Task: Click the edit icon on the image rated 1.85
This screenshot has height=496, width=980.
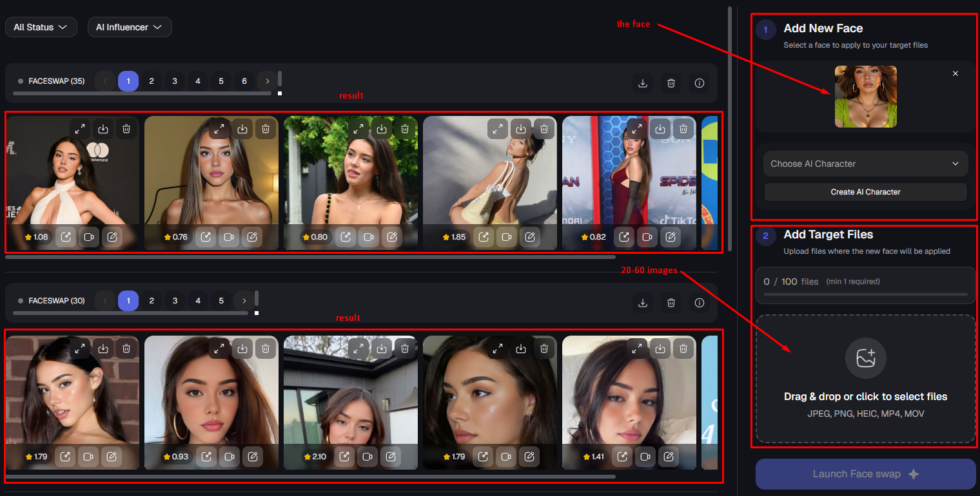Action: point(530,237)
